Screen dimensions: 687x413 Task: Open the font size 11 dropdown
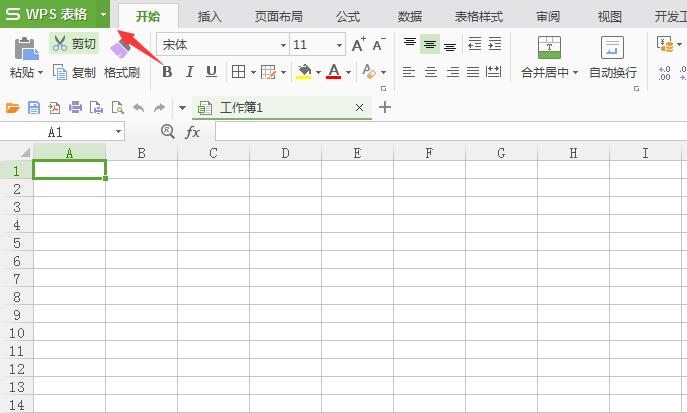[339, 45]
